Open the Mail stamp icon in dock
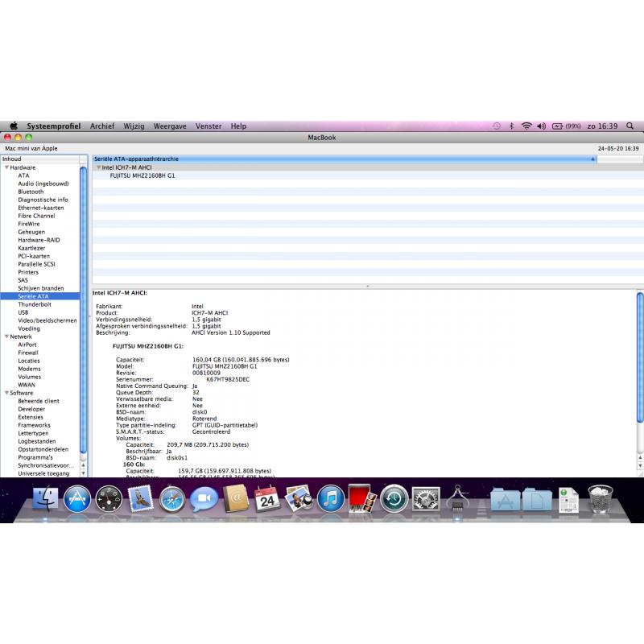Viewport: 644px width, 644px height. pyautogui.click(x=140, y=498)
